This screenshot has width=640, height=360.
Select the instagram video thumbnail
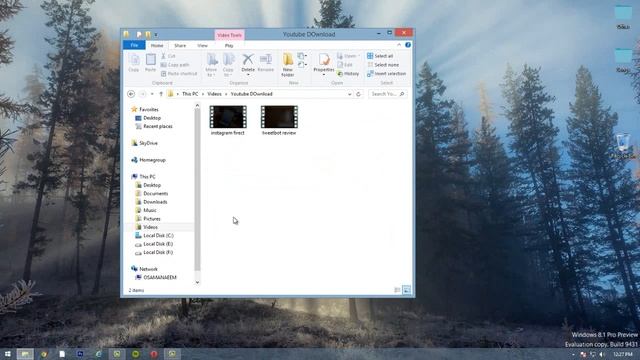(x=228, y=117)
